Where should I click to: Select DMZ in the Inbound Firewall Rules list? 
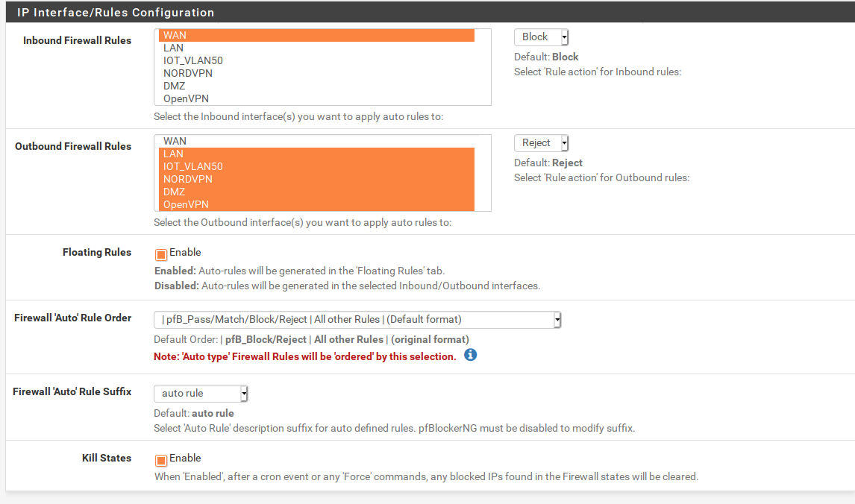tap(317, 86)
